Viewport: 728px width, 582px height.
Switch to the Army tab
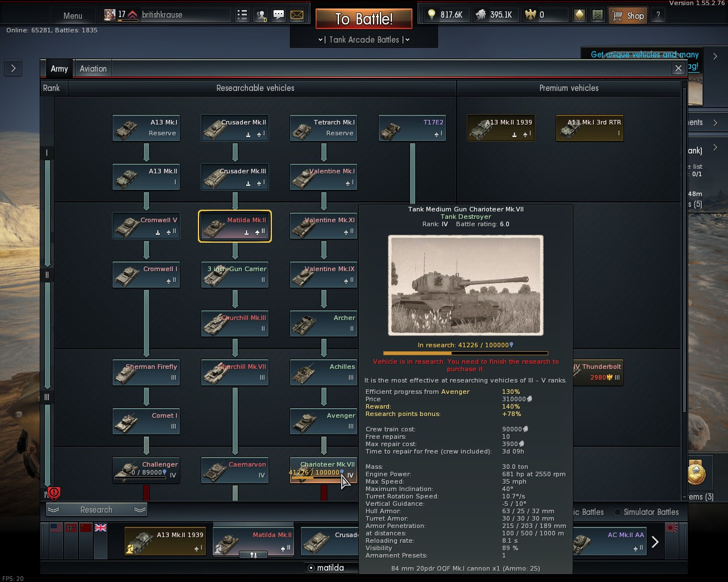pos(59,69)
